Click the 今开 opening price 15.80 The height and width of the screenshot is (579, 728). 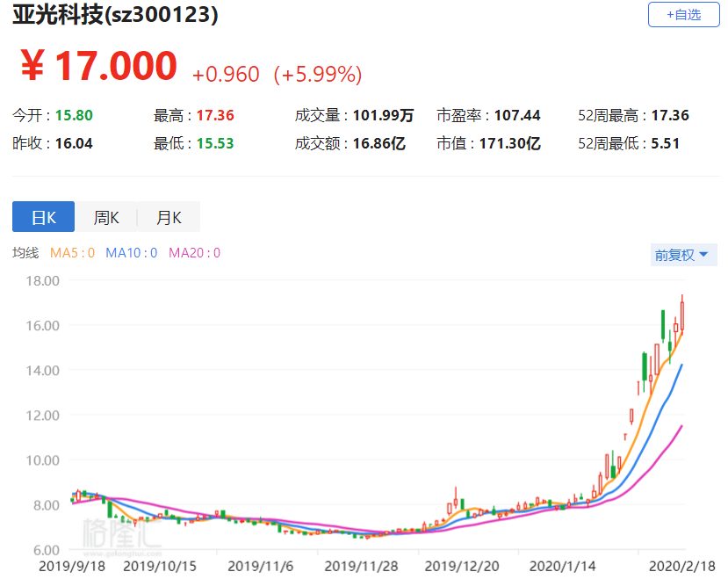pyautogui.click(x=74, y=115)
